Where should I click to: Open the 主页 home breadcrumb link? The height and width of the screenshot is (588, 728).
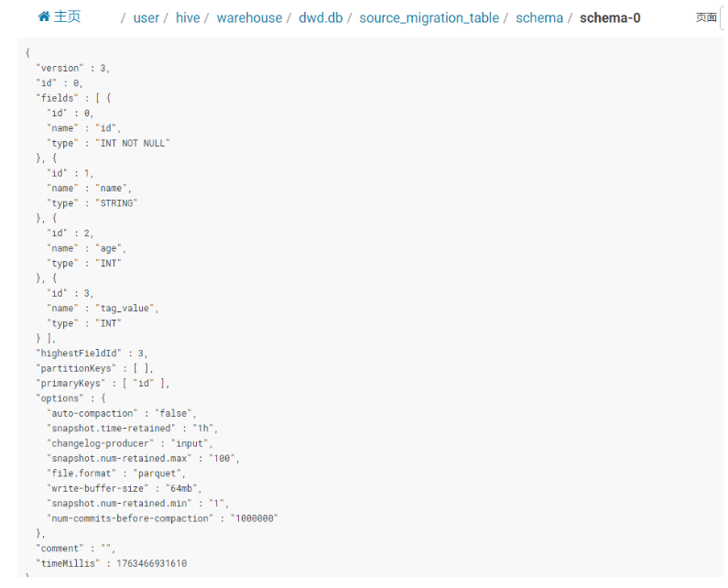(x=59, y=16)
